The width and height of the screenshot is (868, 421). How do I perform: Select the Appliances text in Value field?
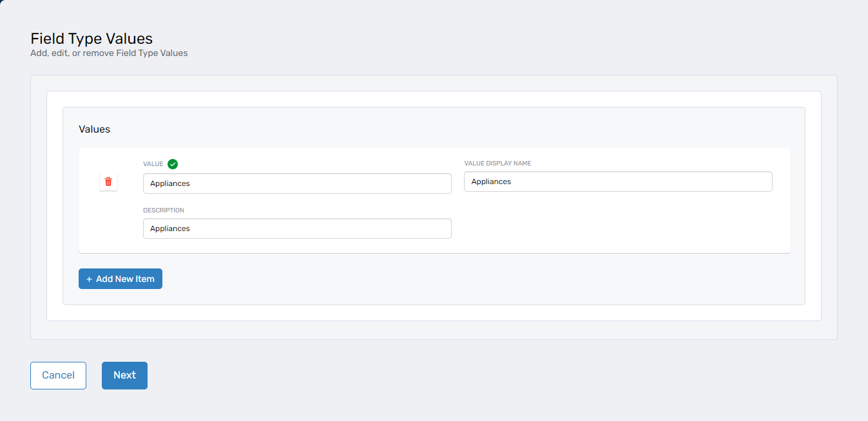click(171, 183)
